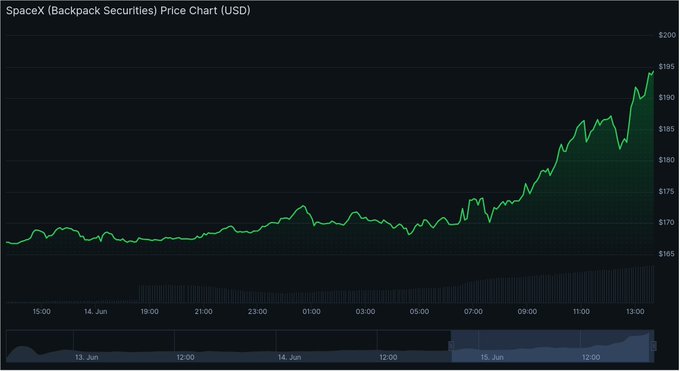Click the 05:00 time axis label
The height and width of the screenshot is (371, 680).
coord(419,312)
